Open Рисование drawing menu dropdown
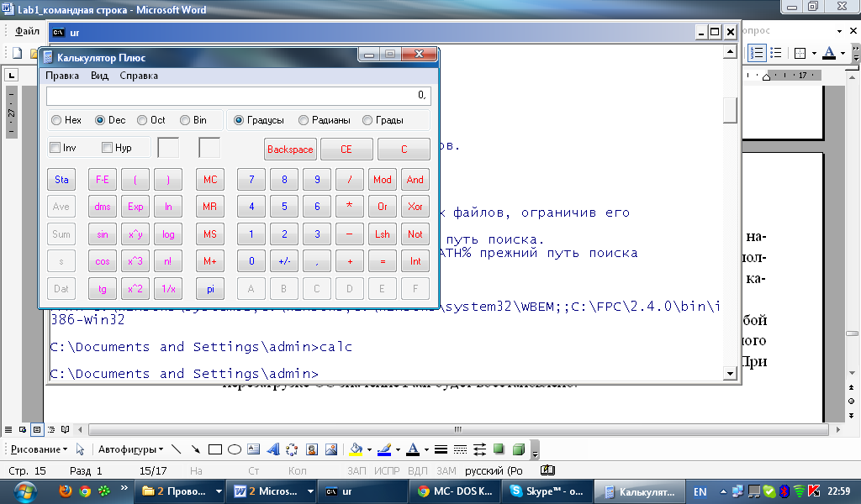Image resolution: width=861 pixels, height=504 pixels. (39, 449)
